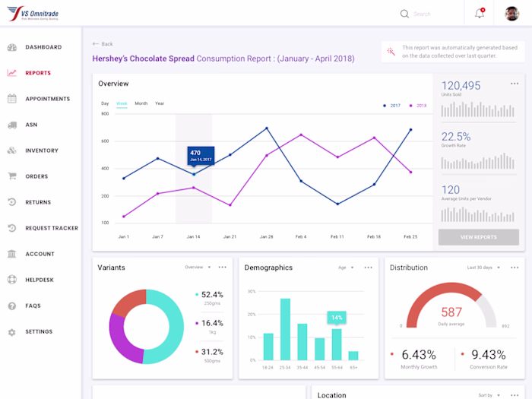This screenshot has width=532, height=399.
Task: Open the Inventory section
Action: tap(42, 150)
